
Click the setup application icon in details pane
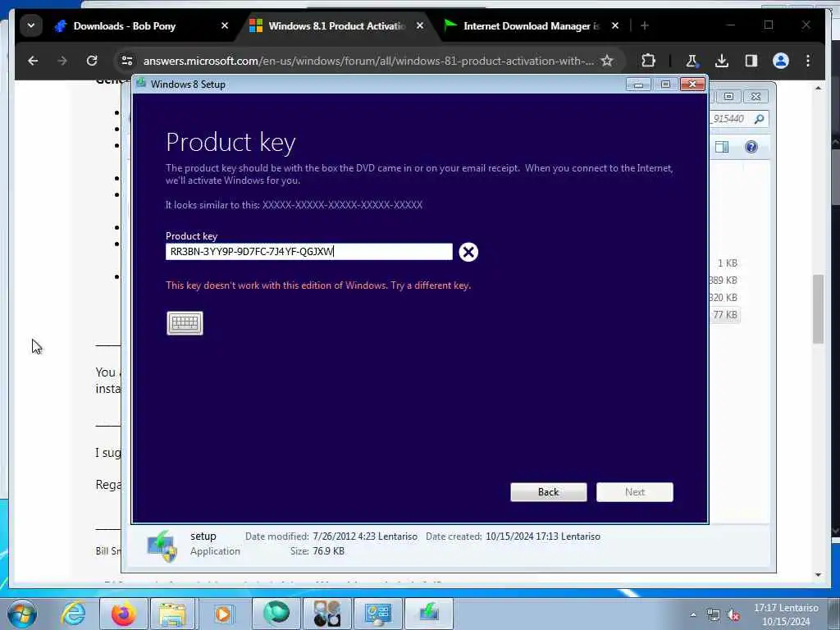coord(162,546)
